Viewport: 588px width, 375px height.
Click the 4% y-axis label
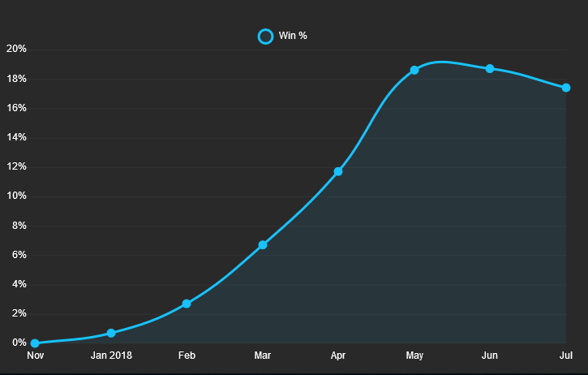pos(19,284)
